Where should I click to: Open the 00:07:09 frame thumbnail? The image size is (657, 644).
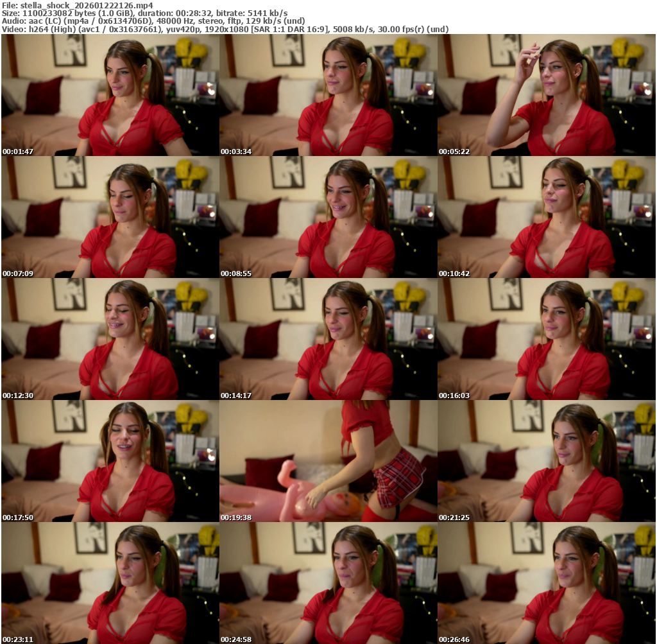pos(110,217)
